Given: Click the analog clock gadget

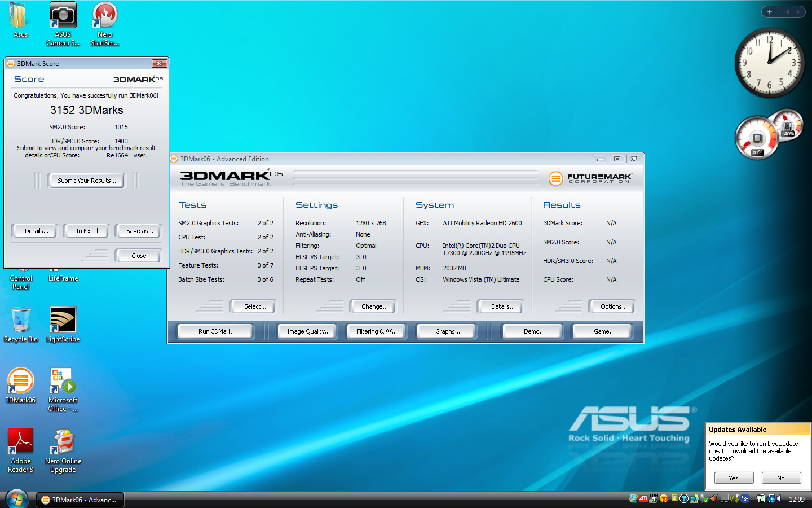Looking at the screenshot, I should point(769,62).
